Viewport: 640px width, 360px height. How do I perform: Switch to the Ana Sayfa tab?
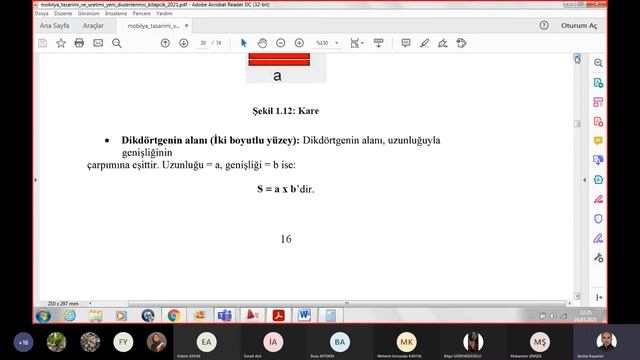click(54, 25)
